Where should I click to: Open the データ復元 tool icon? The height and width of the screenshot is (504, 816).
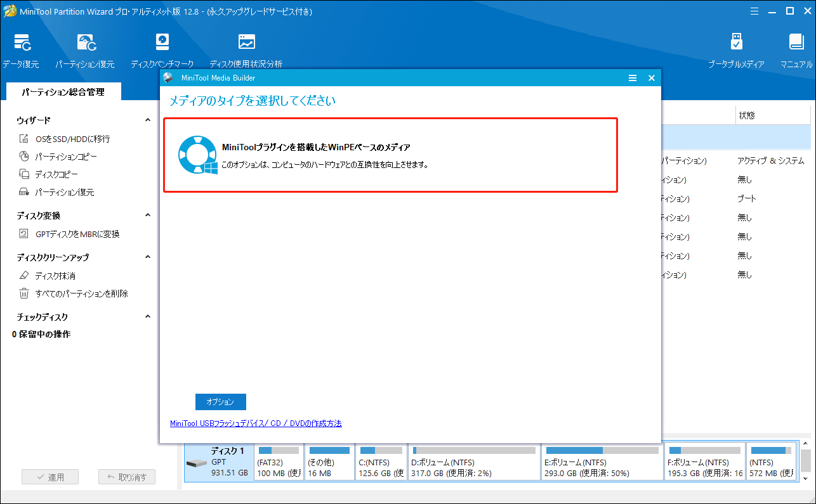[x=23, y=42]
